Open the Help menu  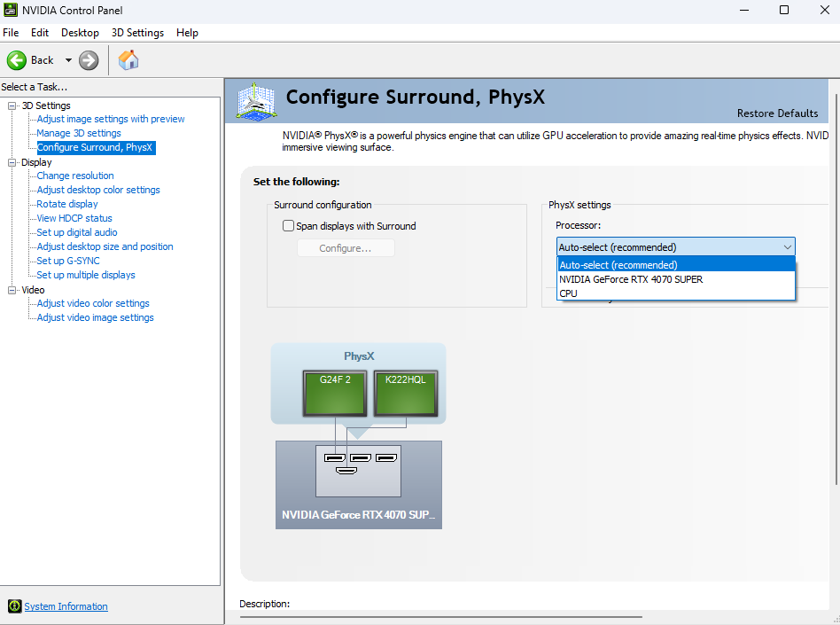point(187,33)
